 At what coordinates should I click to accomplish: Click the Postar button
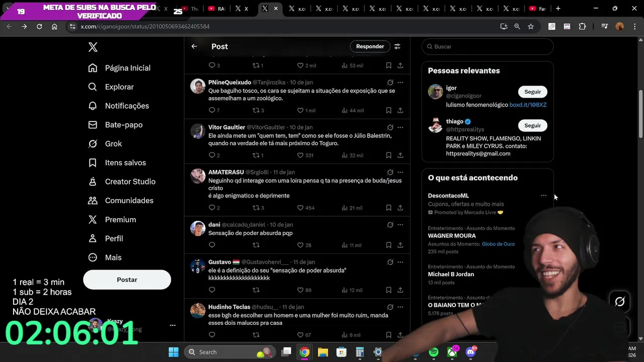pyautogui.click(x=127, y=280)
